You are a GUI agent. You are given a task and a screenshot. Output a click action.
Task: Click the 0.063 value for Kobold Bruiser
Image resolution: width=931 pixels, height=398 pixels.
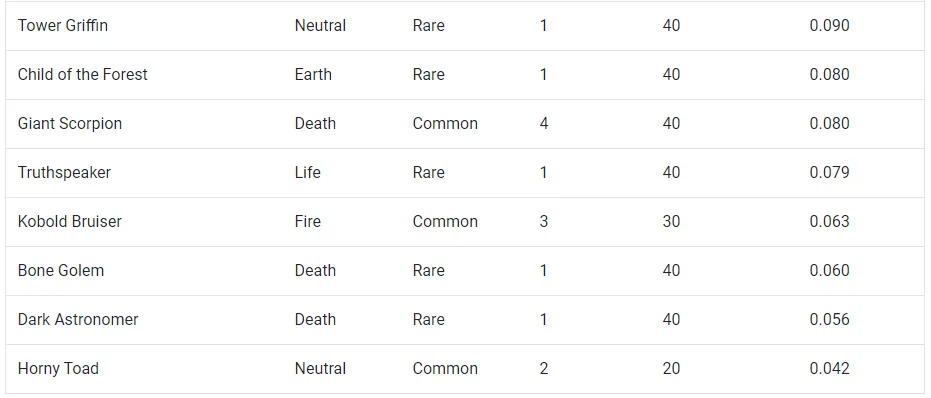pos(829,221)
